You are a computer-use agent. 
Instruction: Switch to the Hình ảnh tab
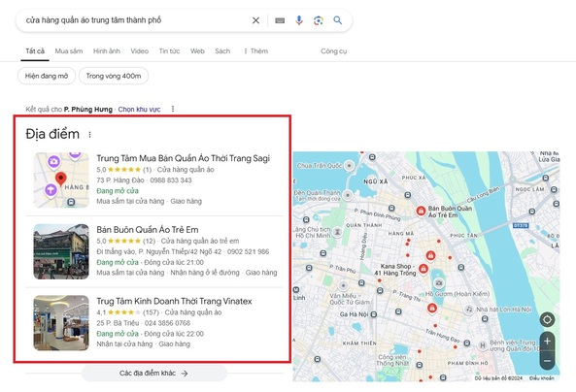107,51
